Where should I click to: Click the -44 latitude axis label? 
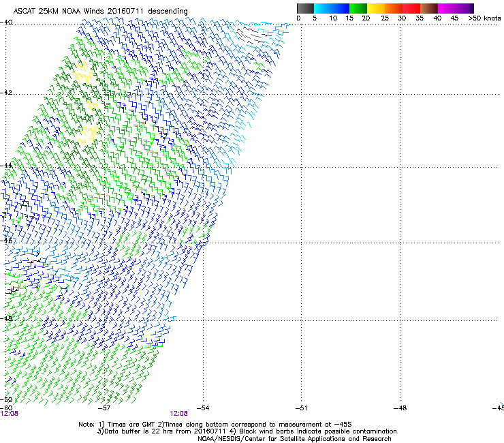6,166
